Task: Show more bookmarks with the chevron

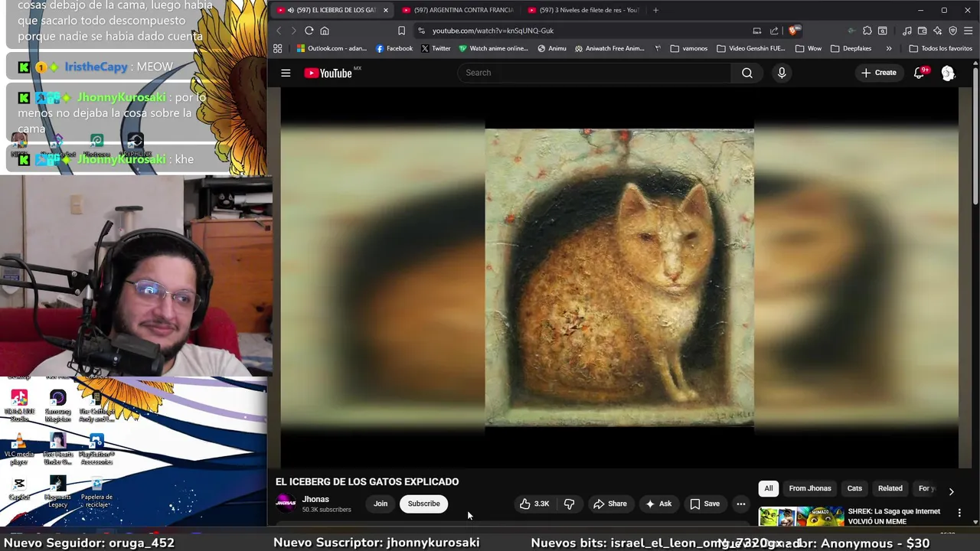Action: click(x=889, y=48)
